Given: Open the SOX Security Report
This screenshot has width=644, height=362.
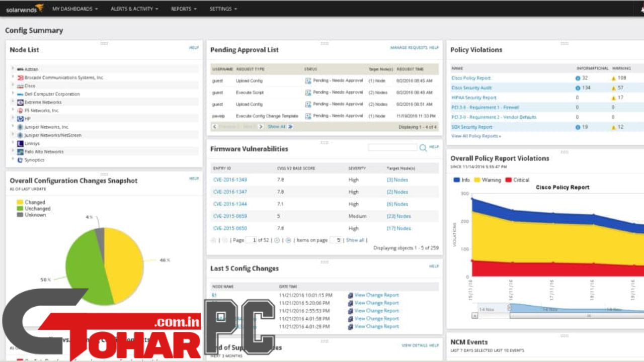Looking at the screenshot, I should pos(472,127).
